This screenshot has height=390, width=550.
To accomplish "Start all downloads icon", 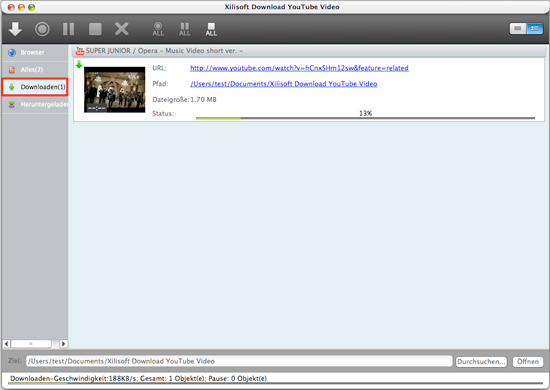I will point(158,29).
